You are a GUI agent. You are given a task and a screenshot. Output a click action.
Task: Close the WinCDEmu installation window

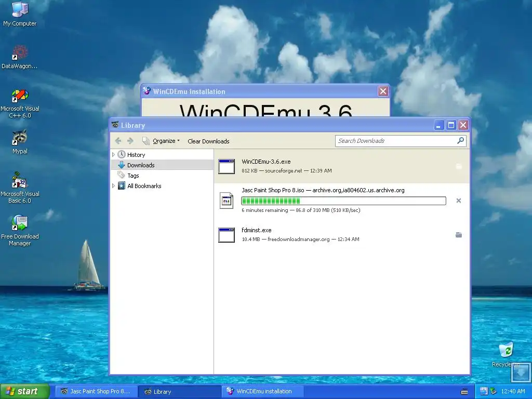383,91
